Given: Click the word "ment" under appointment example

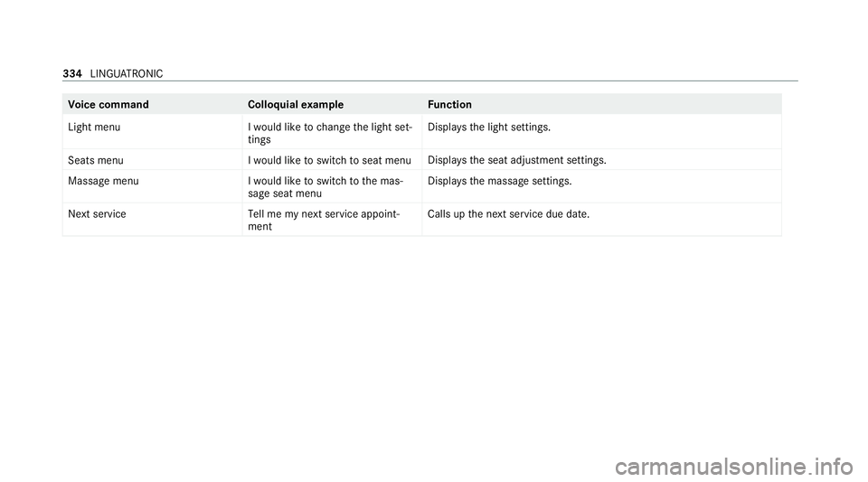Looking at the screenshot, I should point(259,227).
